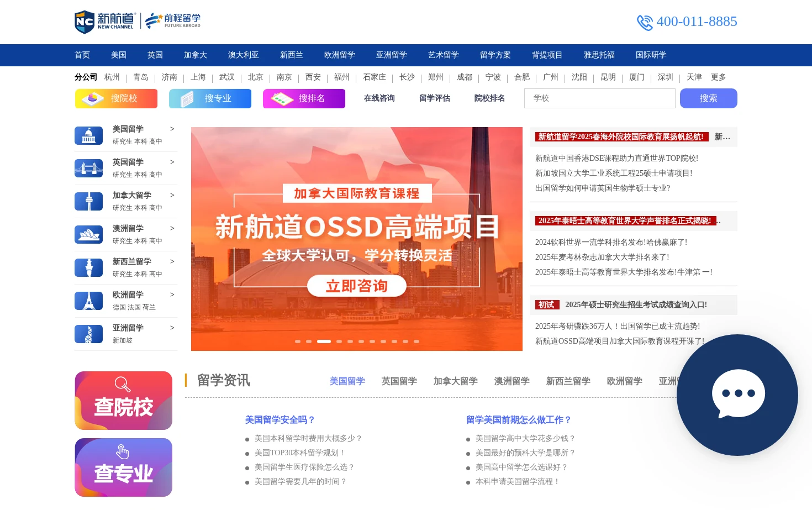812x510 pixels.
Task: Switch to the 英国留学 news tab
Action: pos(399,381)
